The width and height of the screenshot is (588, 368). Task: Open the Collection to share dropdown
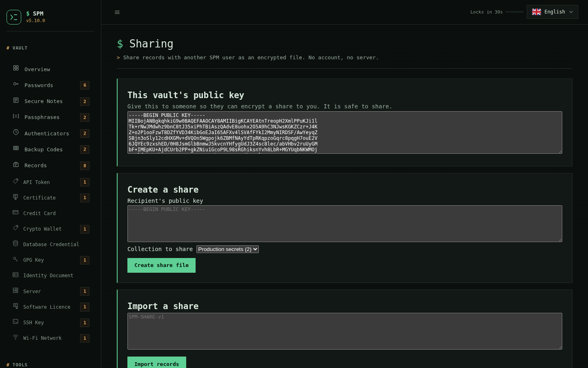pyautogui.click(x=227, y=249)
